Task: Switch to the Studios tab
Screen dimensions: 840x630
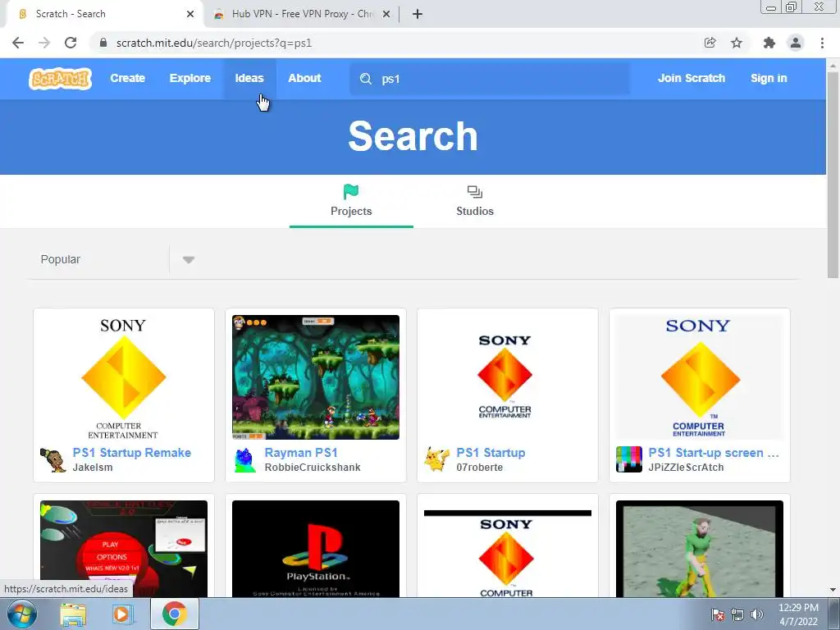Action: tap(475, 202)
